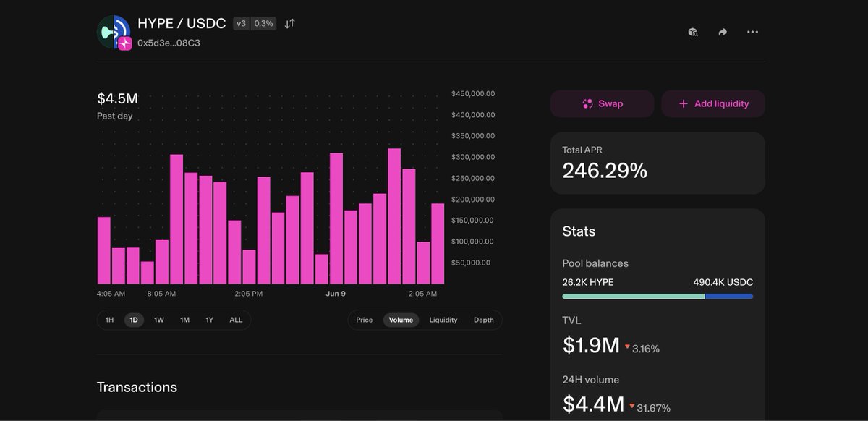Click the 26.2K HYPE balance

click(587, 282)
